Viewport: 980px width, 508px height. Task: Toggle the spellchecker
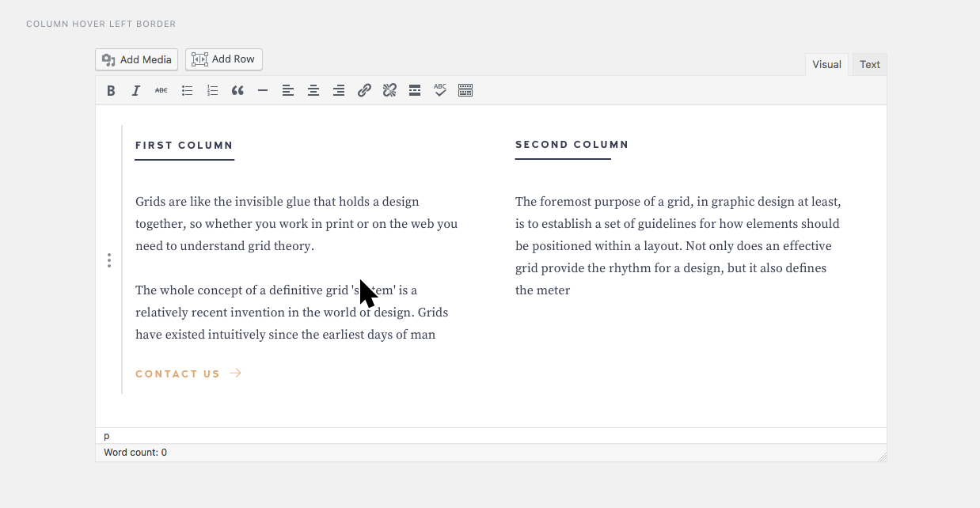pyautogui.click(x=440, y=91)
